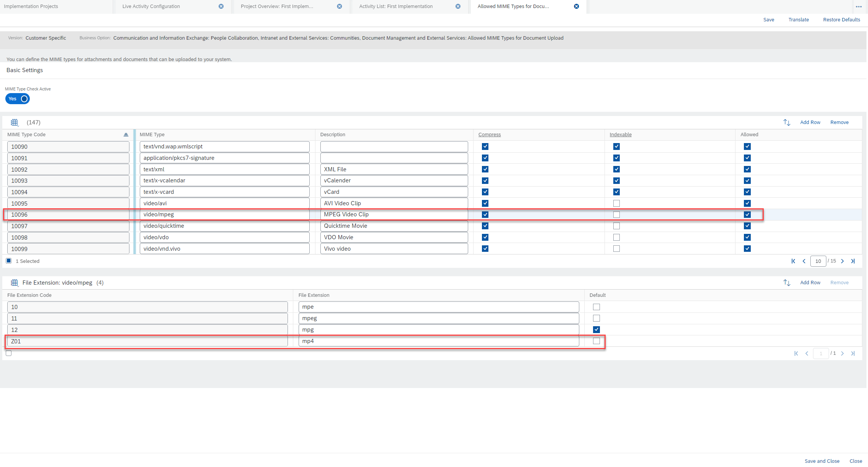Edit Description field vCalender

pyautogui.click(x=394, y=180)
